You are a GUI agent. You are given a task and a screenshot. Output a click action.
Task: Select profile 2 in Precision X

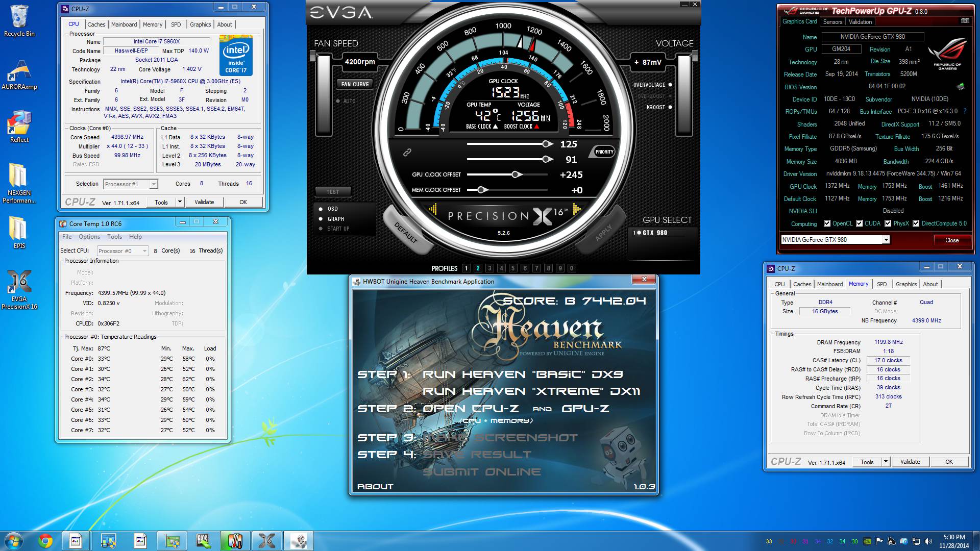(x=478, y=268)
